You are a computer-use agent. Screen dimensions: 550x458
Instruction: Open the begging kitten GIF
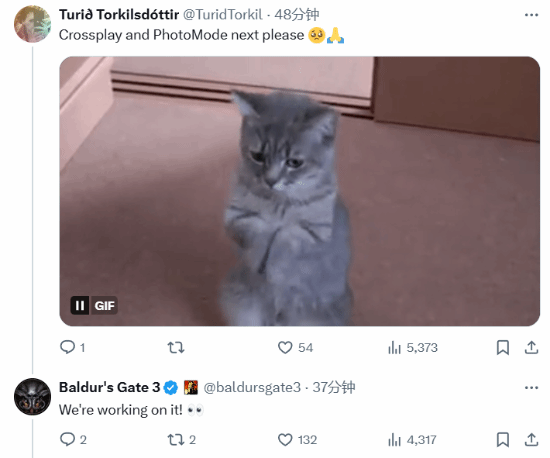coord(300,191)
